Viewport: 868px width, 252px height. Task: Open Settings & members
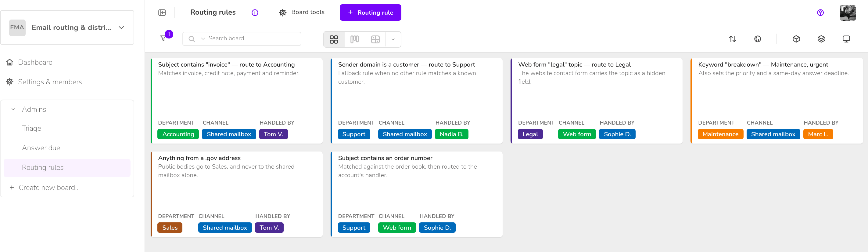click(x=50, y=82)
